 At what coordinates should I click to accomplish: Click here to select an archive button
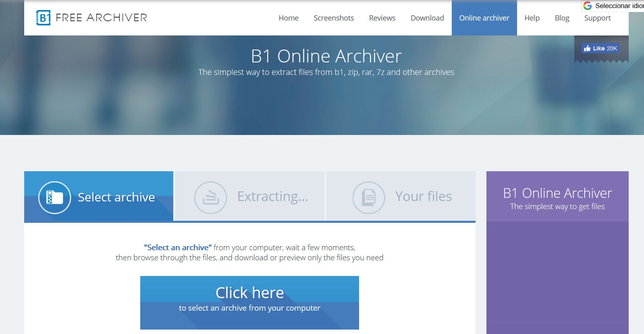[x=249, y=303]
